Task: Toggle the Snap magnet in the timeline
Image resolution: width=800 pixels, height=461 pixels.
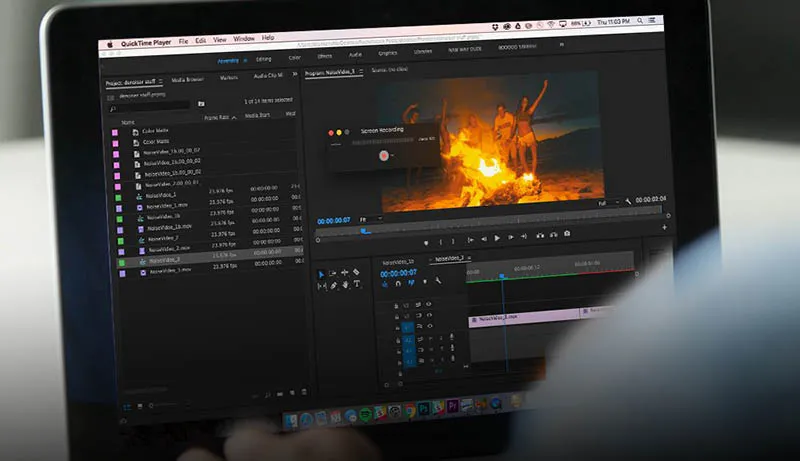Action: pos(397,284)
